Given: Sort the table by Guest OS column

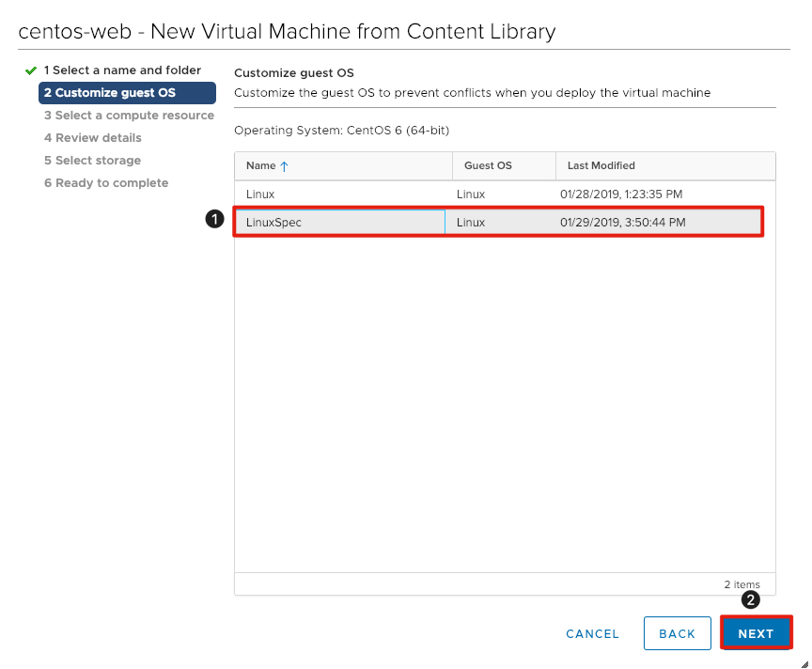Looking at the screenshot, I should pyautogui.click(x=489, y=165).
